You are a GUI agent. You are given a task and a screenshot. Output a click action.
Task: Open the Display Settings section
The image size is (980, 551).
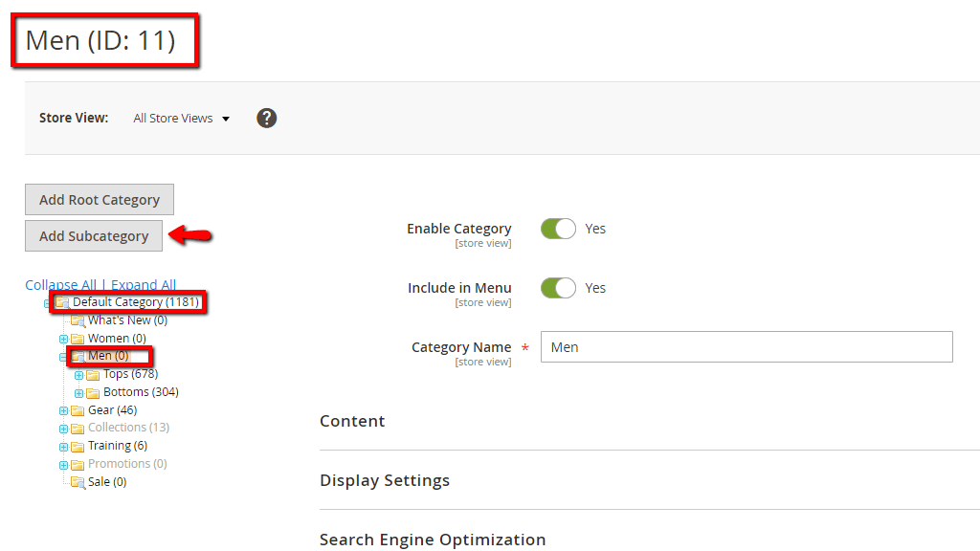(385, 480)
